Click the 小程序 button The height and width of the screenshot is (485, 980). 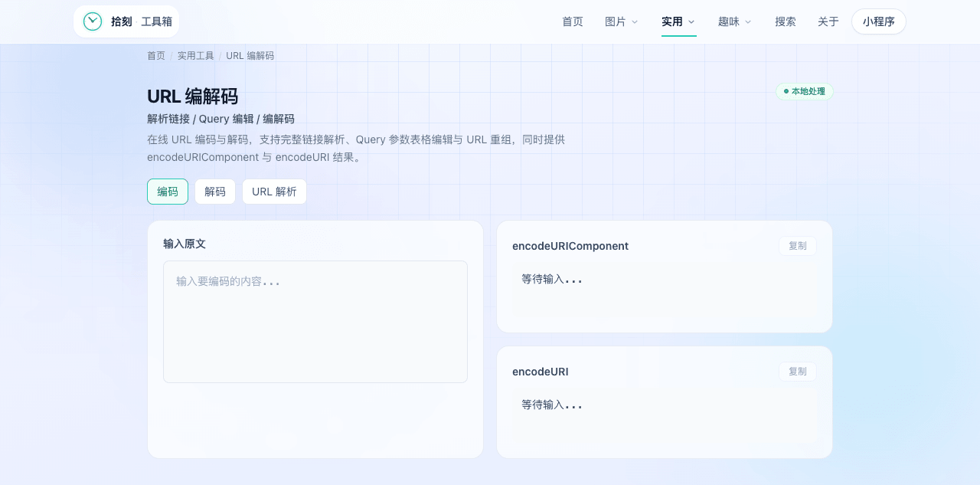(879, 21)
